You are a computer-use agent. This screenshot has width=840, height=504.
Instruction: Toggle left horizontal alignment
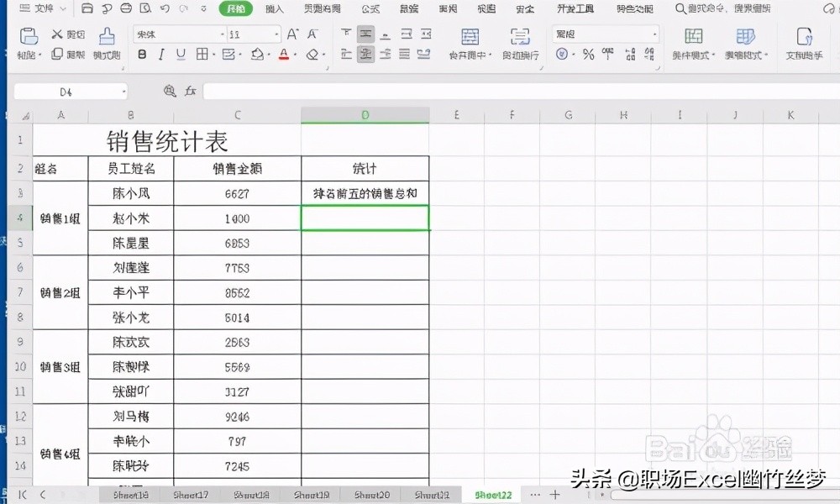tap(346, 54)
